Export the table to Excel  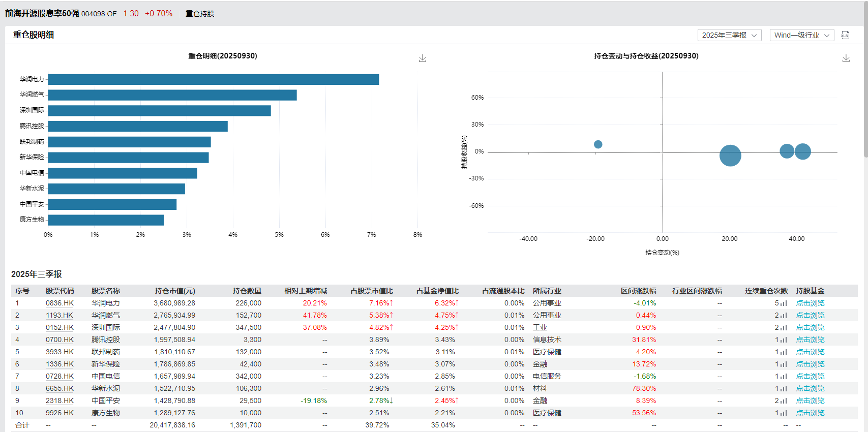(845, 35)
